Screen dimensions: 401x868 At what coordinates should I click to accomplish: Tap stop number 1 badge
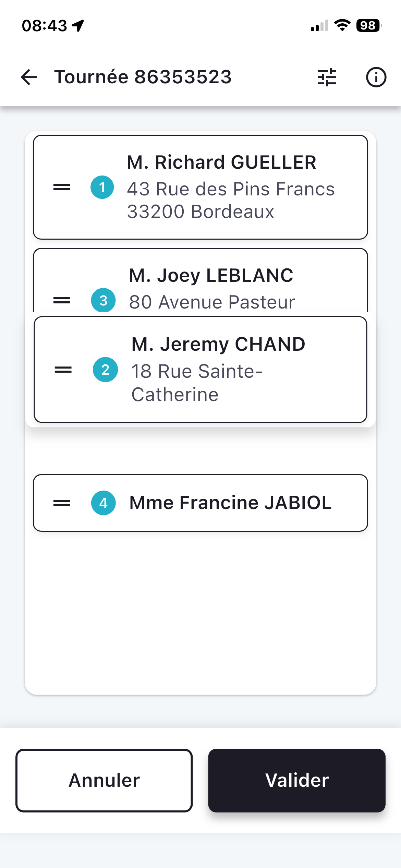point(102,187)
